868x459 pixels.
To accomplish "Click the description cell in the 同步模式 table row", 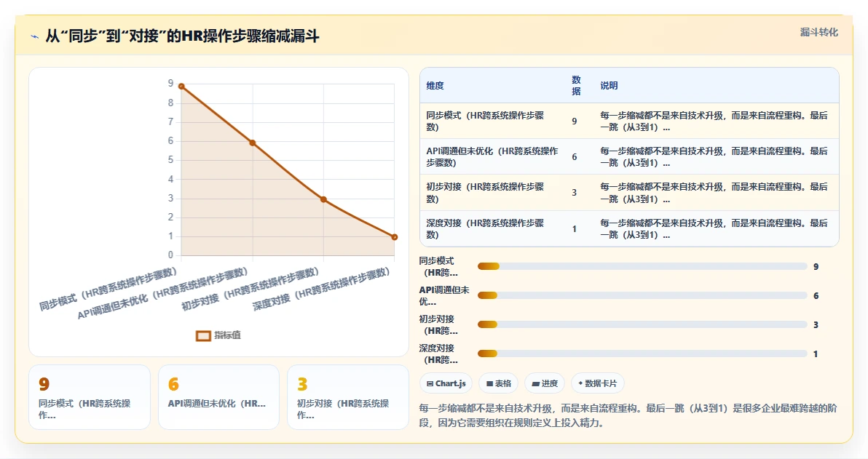I will point(714,121).
